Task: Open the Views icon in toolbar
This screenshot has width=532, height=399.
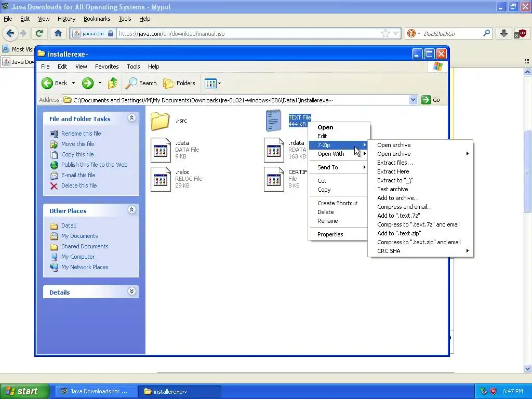Action: (210, 83)
